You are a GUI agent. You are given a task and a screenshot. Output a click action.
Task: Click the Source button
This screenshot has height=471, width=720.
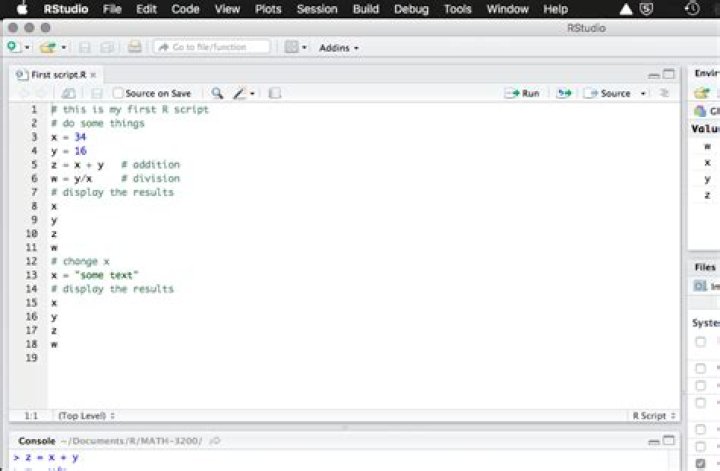608,93
